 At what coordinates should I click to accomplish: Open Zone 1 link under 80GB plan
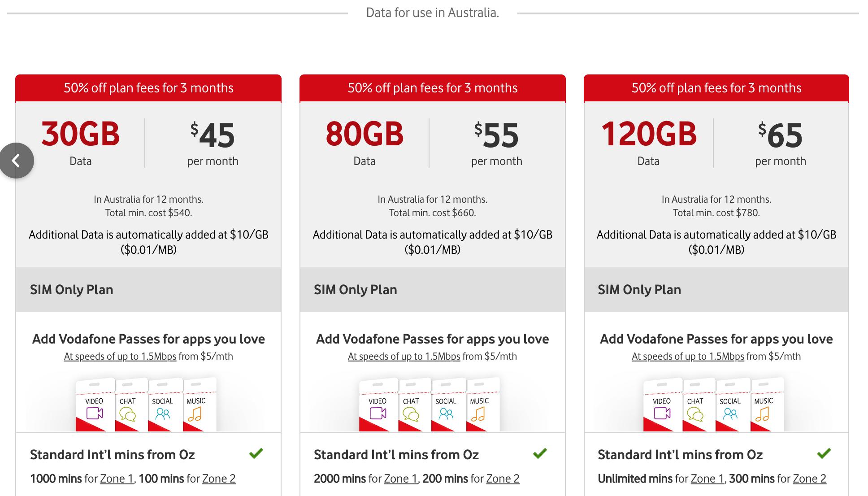(x=401, y=479)
